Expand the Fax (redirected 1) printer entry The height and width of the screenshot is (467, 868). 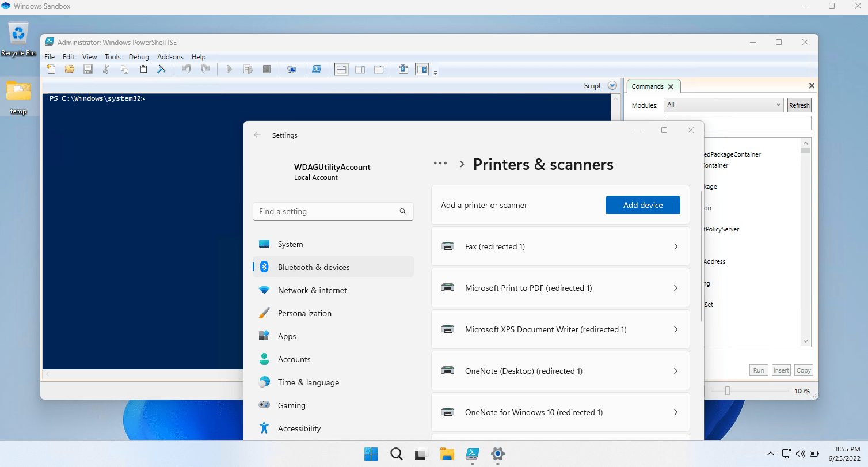tap(560, 246)
